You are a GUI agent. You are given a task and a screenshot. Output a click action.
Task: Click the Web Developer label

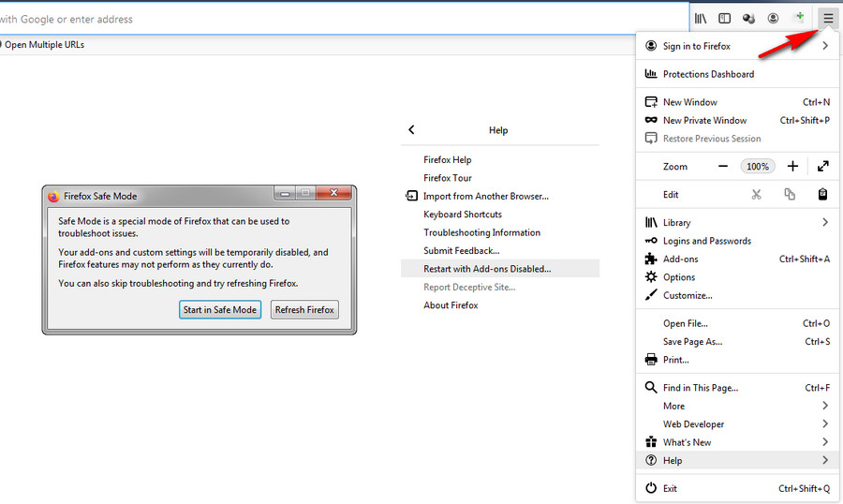pyautogui.click(x=693, y=423)
